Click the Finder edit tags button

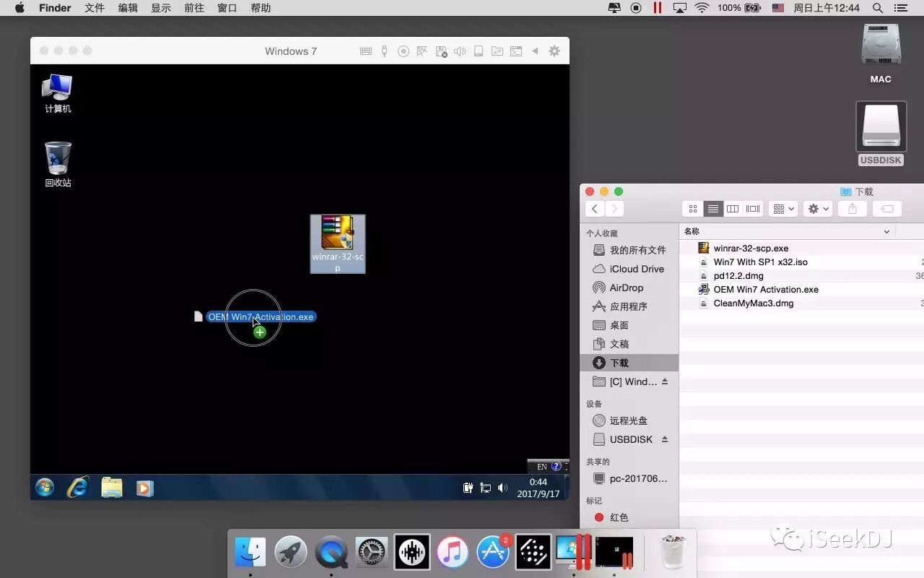point(887,209)
